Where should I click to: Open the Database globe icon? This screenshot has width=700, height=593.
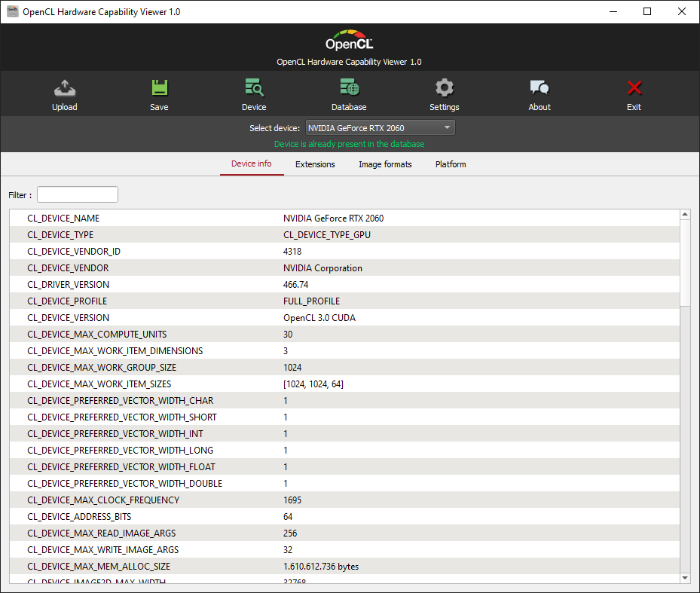click(x=349, y=87)
